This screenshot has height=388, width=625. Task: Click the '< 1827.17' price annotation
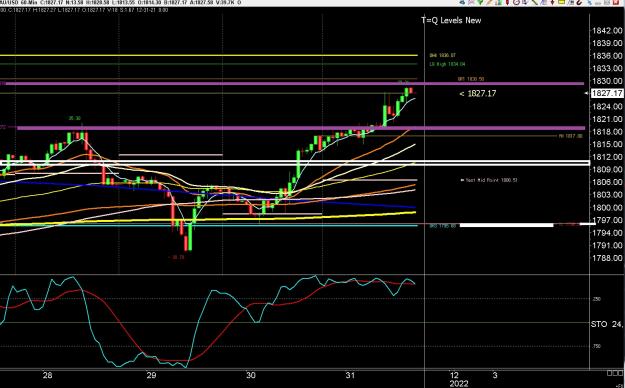pyautogui.click(x=478, y=93)
